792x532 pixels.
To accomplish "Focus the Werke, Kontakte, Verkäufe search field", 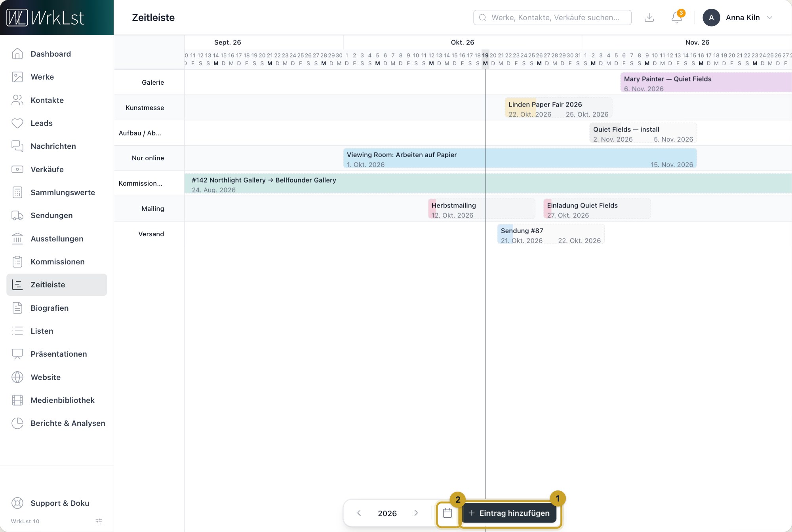I will pyautogui.click(x=552, y=17).
